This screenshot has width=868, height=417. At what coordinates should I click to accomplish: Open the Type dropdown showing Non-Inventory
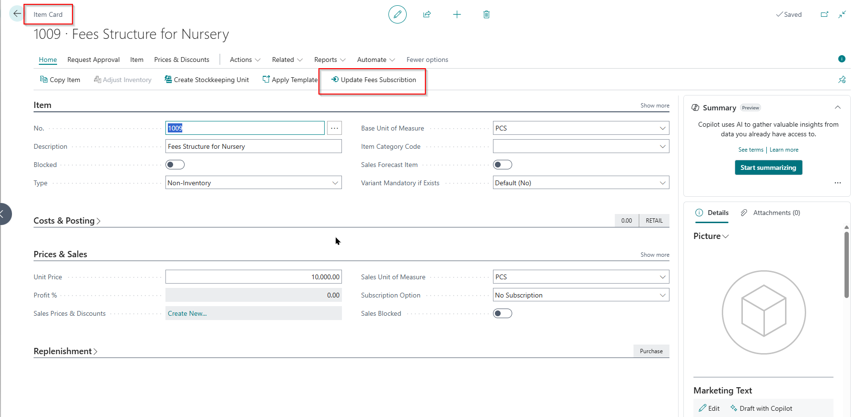pos(253,183)
